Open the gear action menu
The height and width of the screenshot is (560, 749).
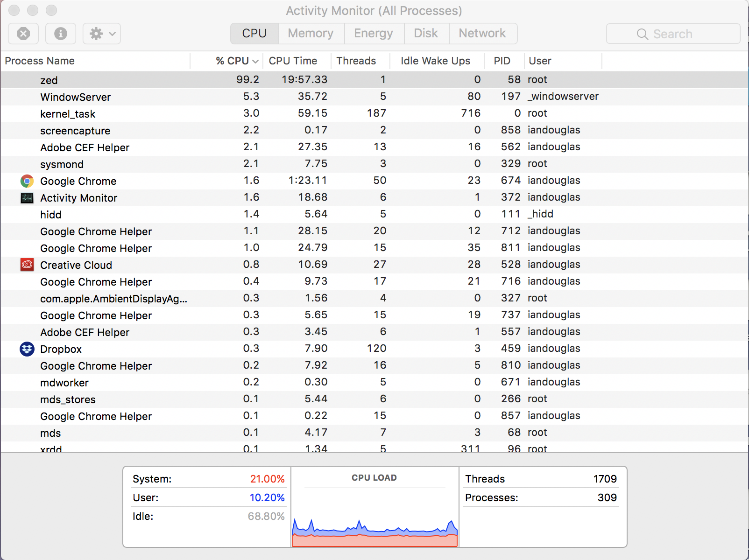(x=102, y=34)
